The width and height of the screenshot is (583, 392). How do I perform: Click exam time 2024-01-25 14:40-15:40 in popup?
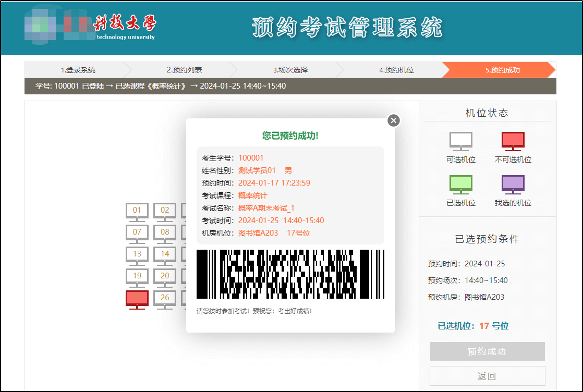coord(281,220)
